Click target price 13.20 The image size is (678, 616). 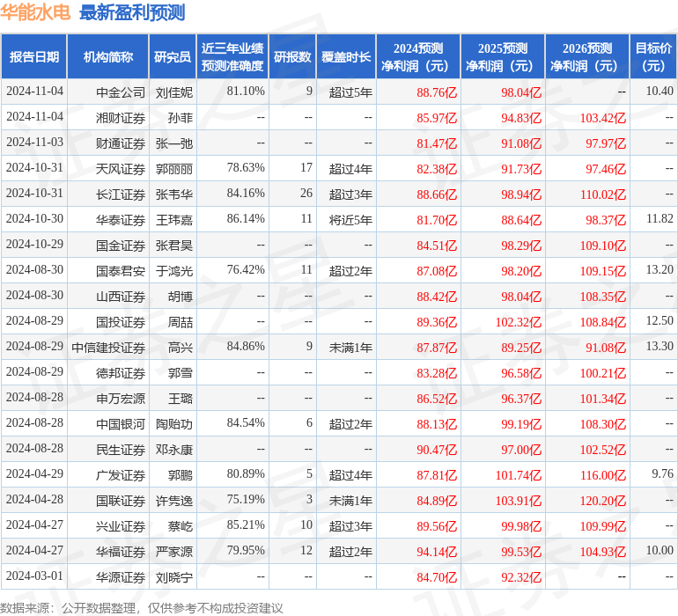point(660,270)
